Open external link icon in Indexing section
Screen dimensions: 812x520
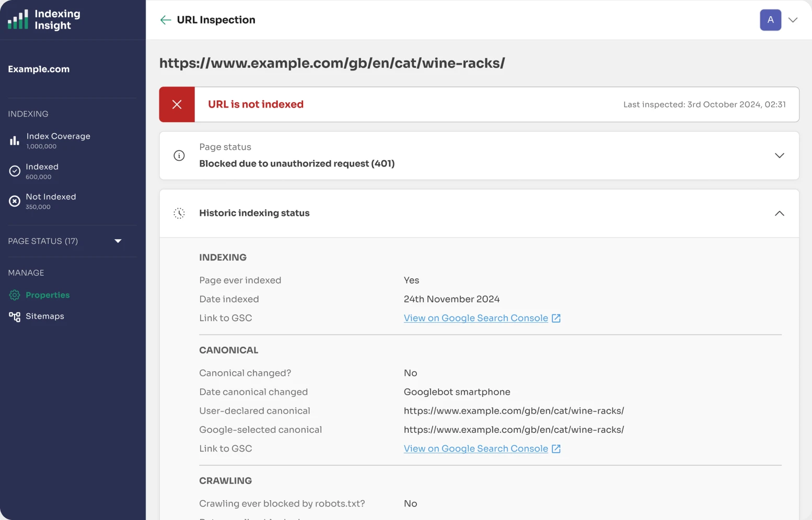pos(556,318)
